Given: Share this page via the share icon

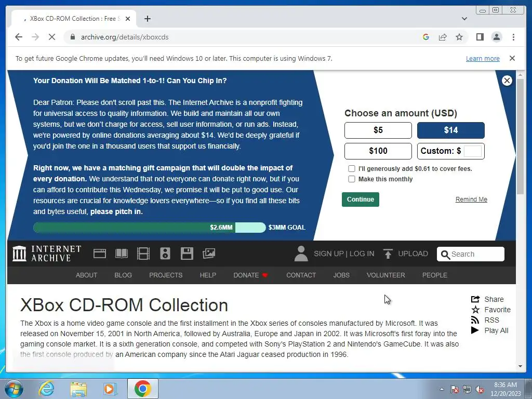Looking at the screenshot, I should coord(443,37).
